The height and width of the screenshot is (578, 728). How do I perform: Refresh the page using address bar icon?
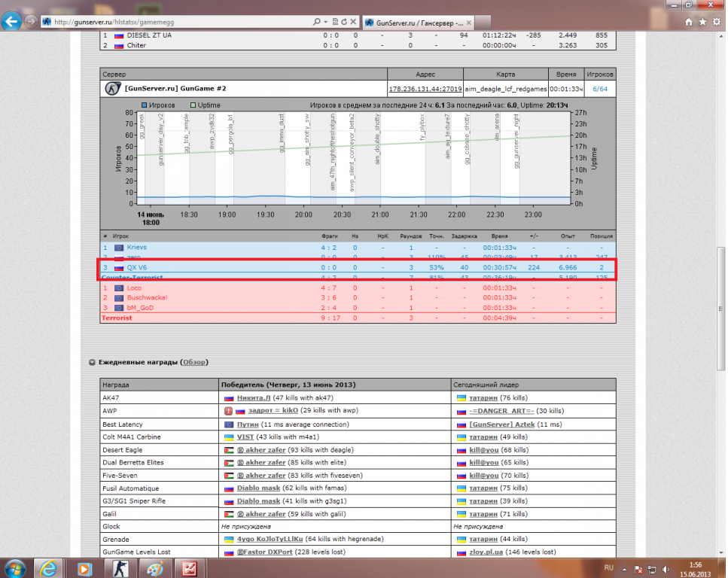[344, 22]
